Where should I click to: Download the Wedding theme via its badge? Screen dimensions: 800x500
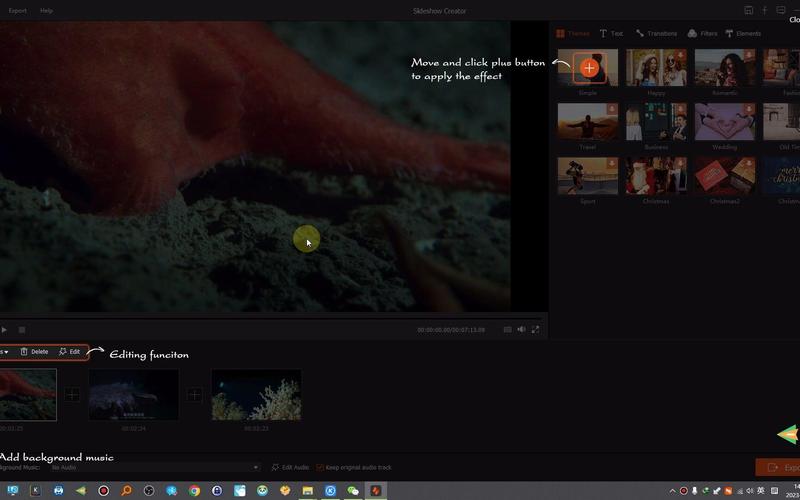point(748,109)
